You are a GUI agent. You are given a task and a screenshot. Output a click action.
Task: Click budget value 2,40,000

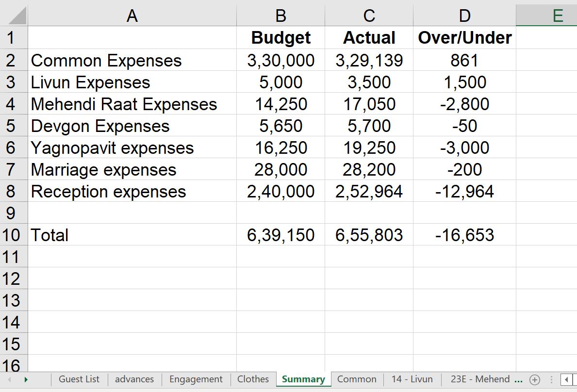point(281,191)
